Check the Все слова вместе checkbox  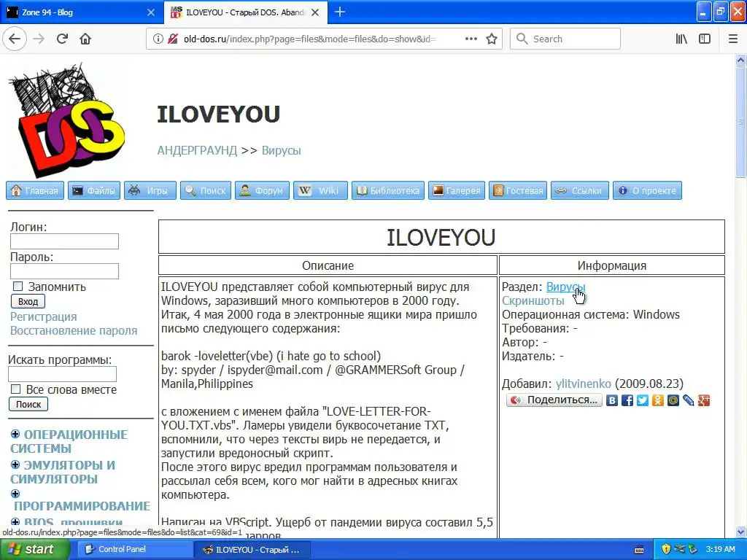[16, 389]
